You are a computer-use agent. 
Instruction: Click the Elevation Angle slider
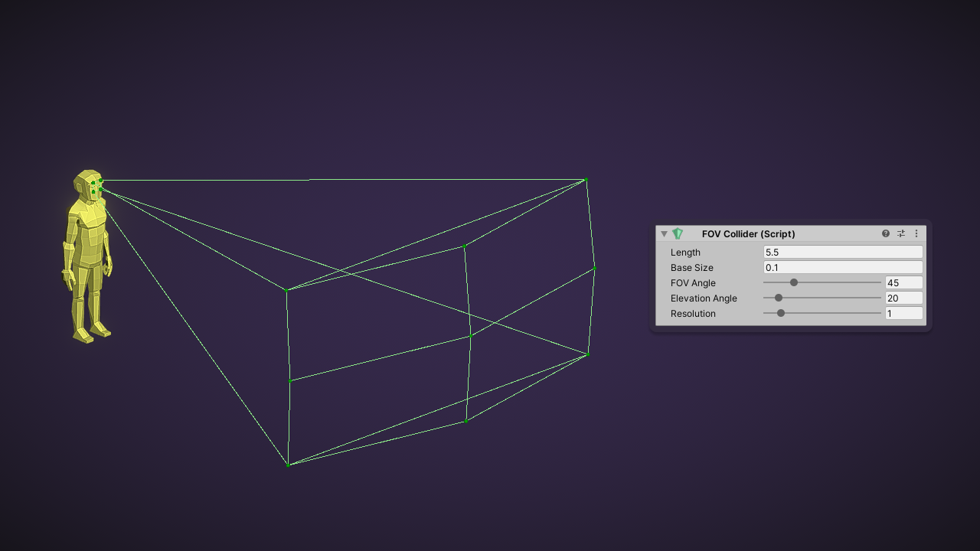point(822,298)
